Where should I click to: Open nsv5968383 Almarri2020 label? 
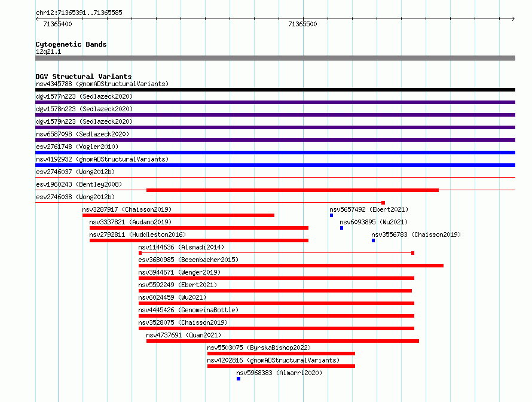pos(279,373)
